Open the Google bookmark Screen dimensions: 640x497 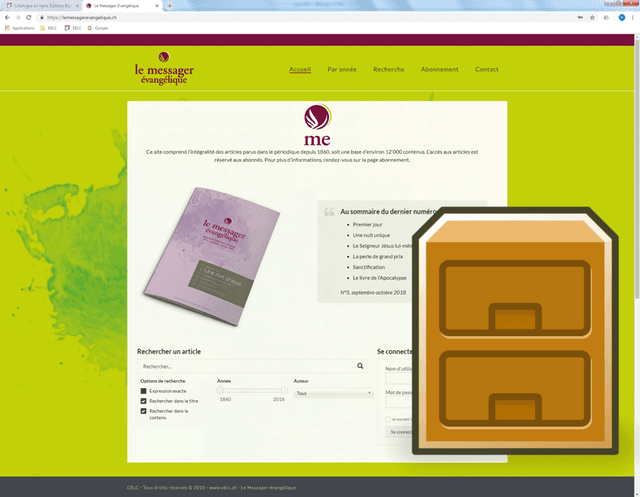[98, 28]
